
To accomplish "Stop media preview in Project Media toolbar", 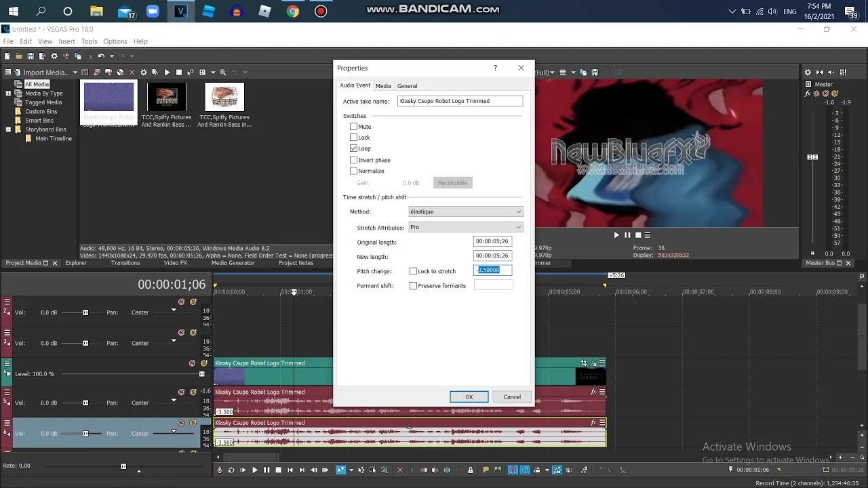I will click(179, 73).
